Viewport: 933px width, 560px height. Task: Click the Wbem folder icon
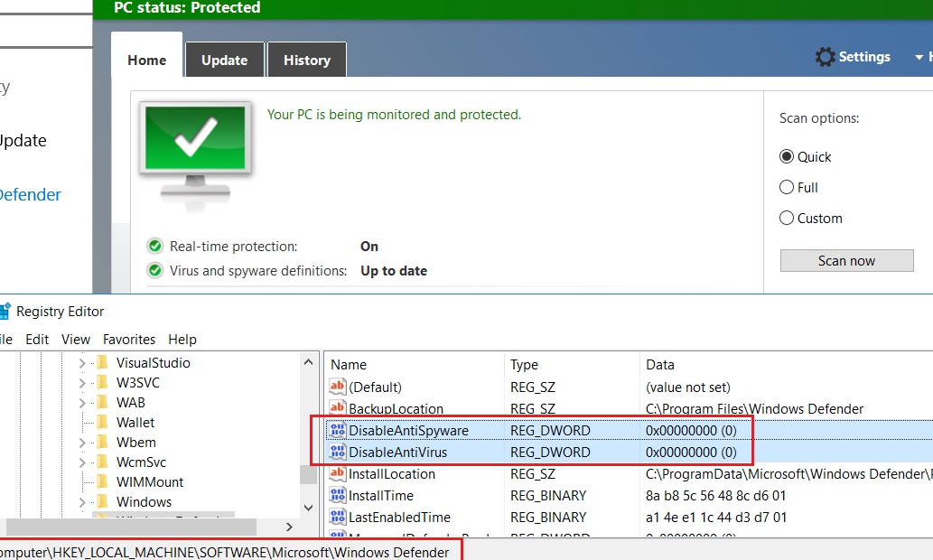coord(102,443)
